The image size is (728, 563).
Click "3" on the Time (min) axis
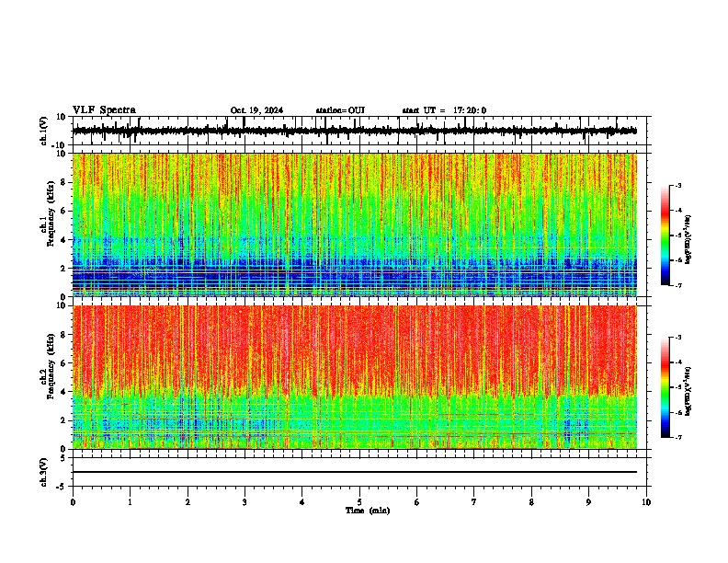[x=245, y=502]
